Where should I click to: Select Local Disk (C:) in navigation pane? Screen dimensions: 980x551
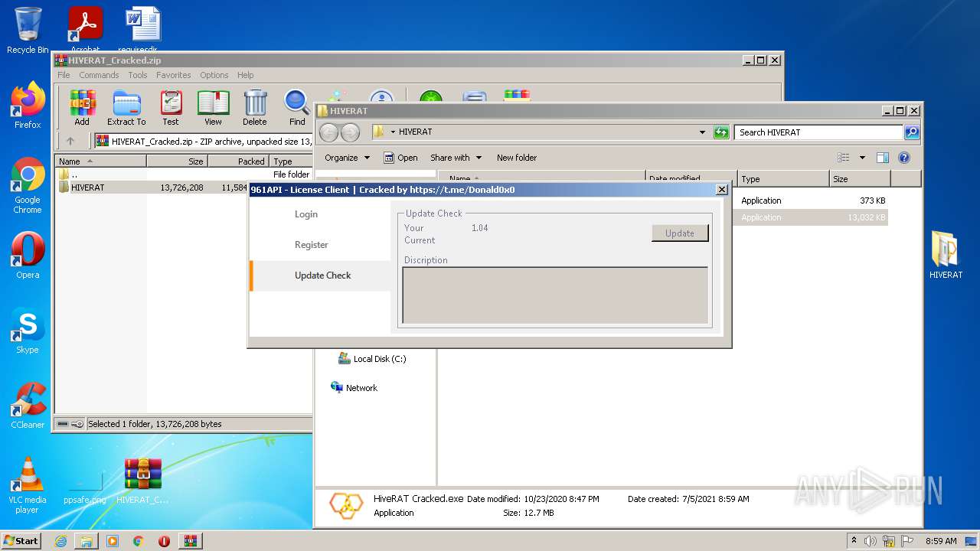371,359
